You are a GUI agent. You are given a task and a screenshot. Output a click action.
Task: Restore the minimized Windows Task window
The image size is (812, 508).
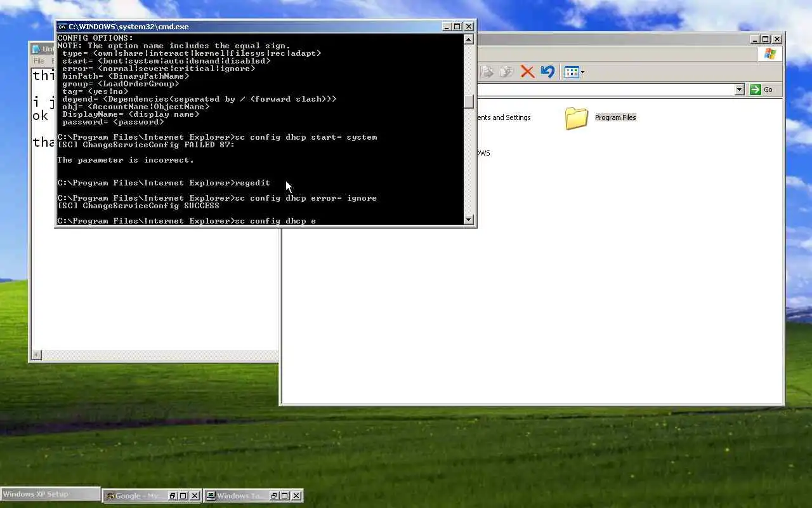[274, 496]
